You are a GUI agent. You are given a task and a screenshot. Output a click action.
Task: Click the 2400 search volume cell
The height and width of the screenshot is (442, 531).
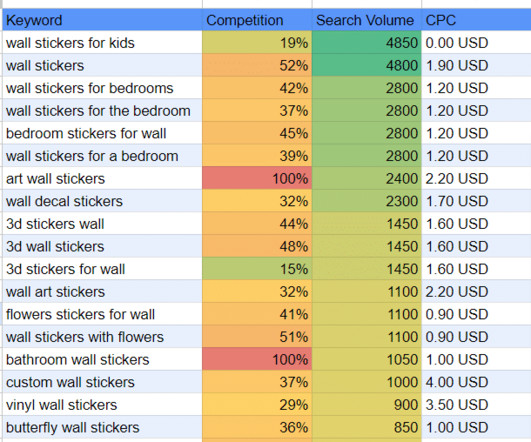click(x=366, y=178)
